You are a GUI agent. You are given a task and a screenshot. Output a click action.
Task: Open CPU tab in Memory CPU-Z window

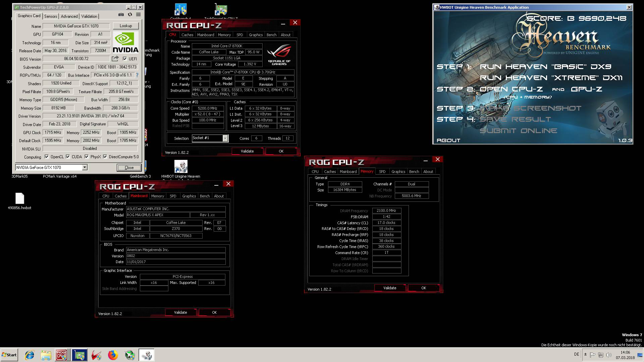tap(315, 172)
